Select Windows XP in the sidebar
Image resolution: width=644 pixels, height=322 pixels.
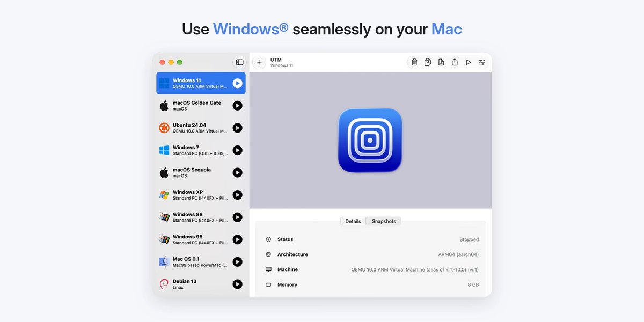(201, 195)
